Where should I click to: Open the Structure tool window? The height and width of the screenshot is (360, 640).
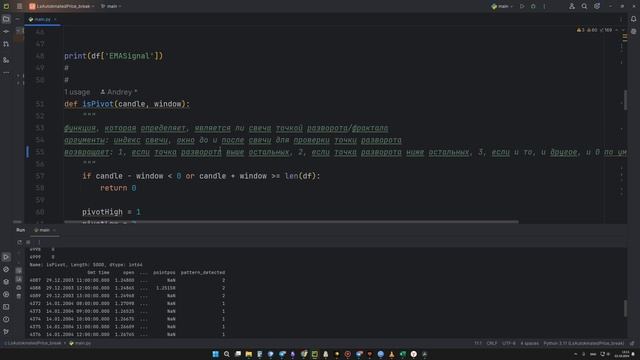[6, 60]
